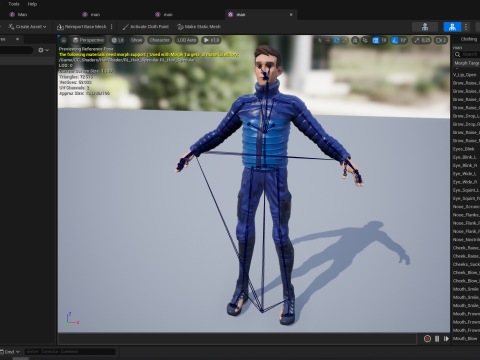Screen dimensions: 480x360
Task: Switch to the Skeleton editor mode icon
Action: (425, 27)
